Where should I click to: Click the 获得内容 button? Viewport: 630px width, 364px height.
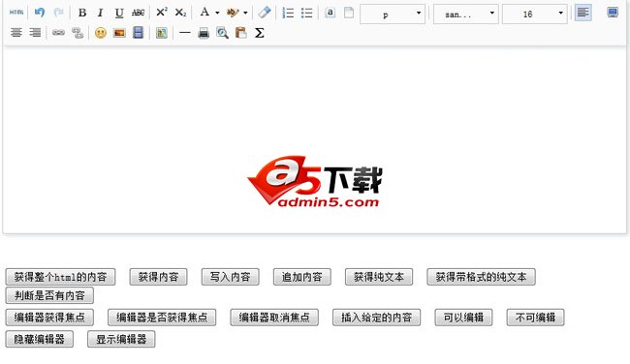coord(158,277)
